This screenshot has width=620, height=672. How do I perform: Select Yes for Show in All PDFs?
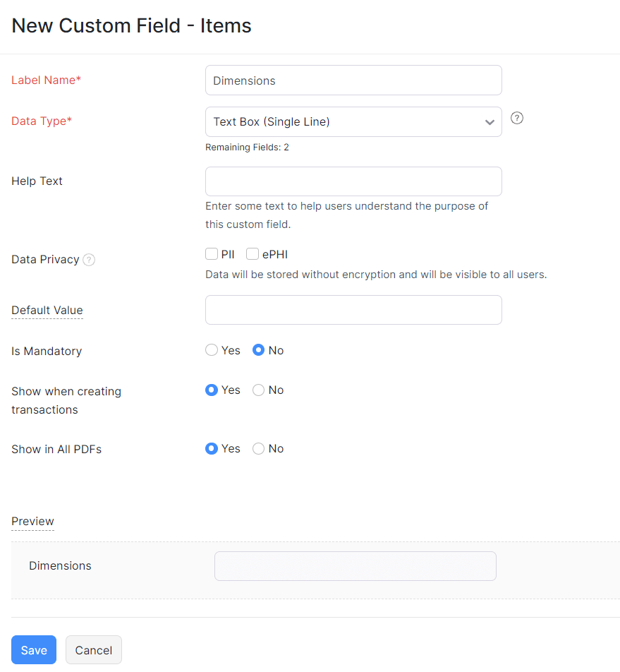[212, 448]
